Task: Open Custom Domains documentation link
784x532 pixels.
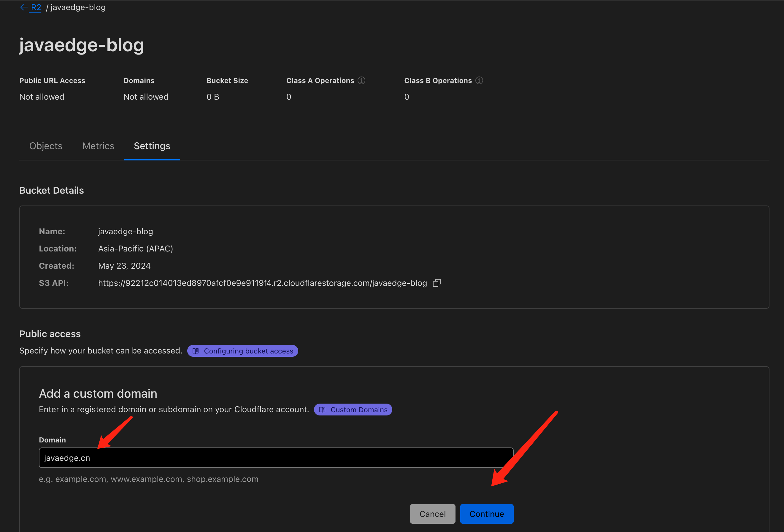Action: tap(353, 410)
